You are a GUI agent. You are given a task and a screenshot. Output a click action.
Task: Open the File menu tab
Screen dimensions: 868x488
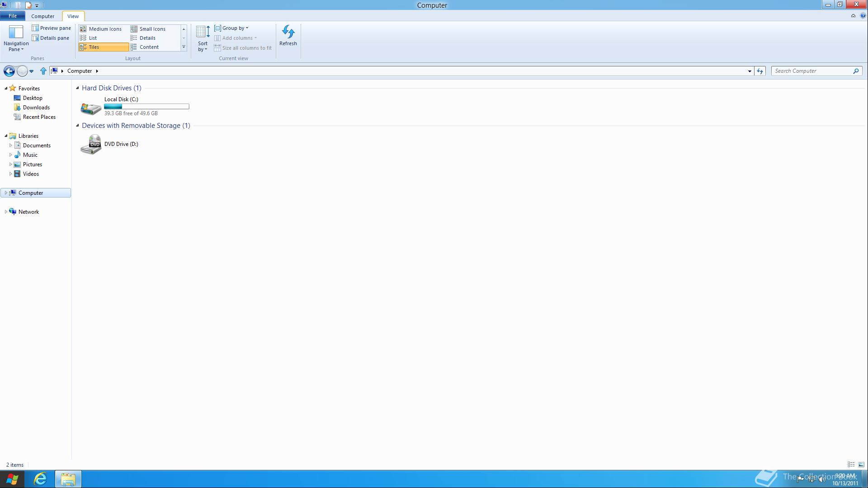tap(12, 16)
